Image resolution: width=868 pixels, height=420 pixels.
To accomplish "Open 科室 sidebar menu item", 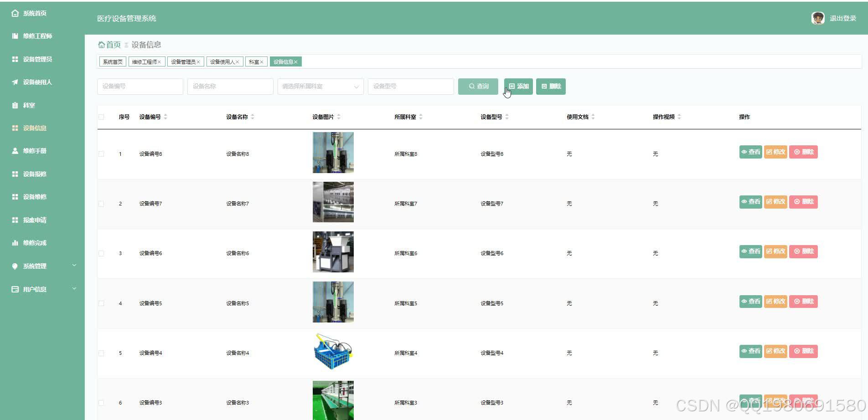I will (29, 105).
